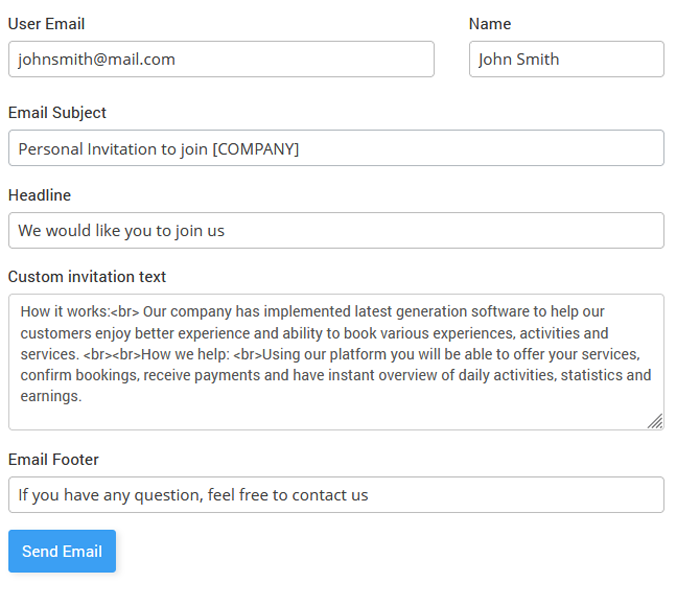Click the word "statistics" in invitation text
Image resolution: width=700 pixels, height=606 pixels.
594,376
